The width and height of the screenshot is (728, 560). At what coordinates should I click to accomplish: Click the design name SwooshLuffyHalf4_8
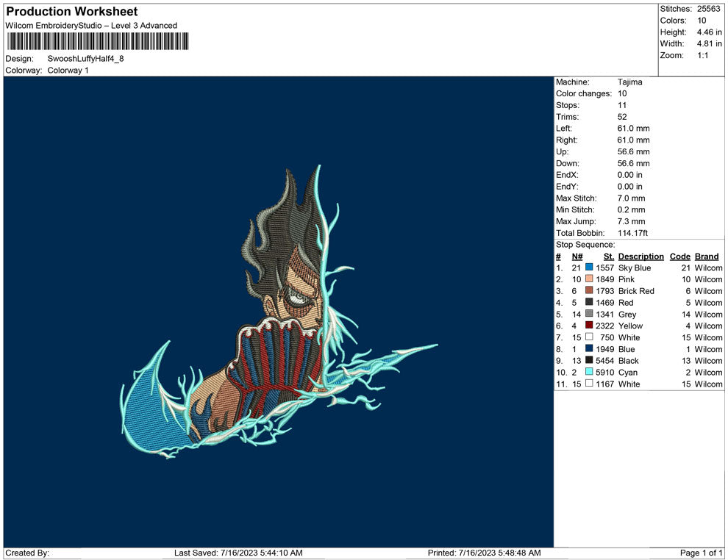(x=85, y=58)
